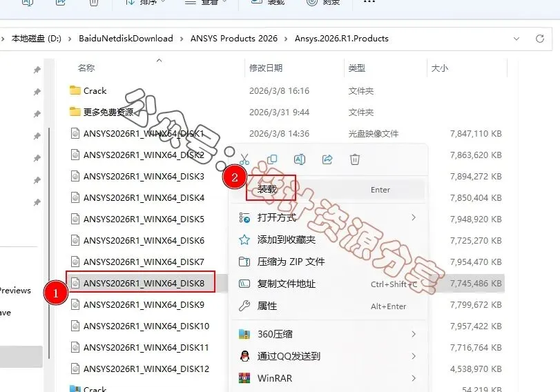Choose 通过QQ发送到 menu entry
Viewport: 560px width, 392px height.
(328, 356)
